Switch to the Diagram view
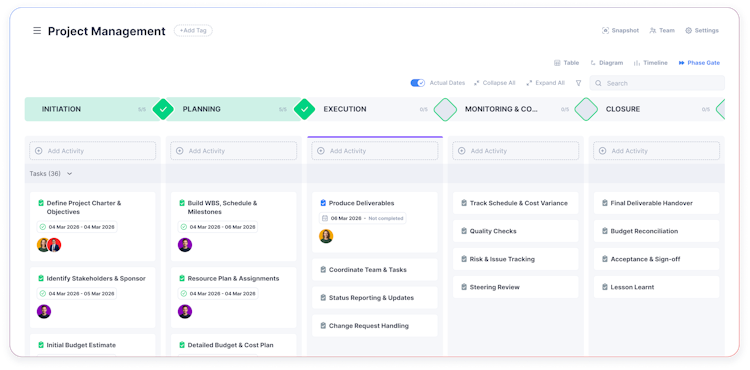The image size is (750, 370). 607,63
